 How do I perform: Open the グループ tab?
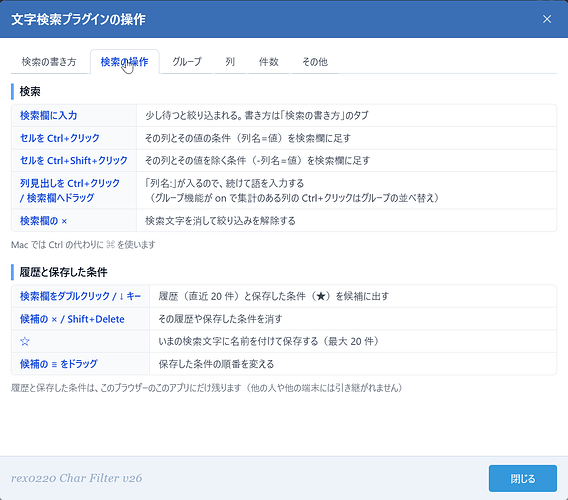(187, 62)
